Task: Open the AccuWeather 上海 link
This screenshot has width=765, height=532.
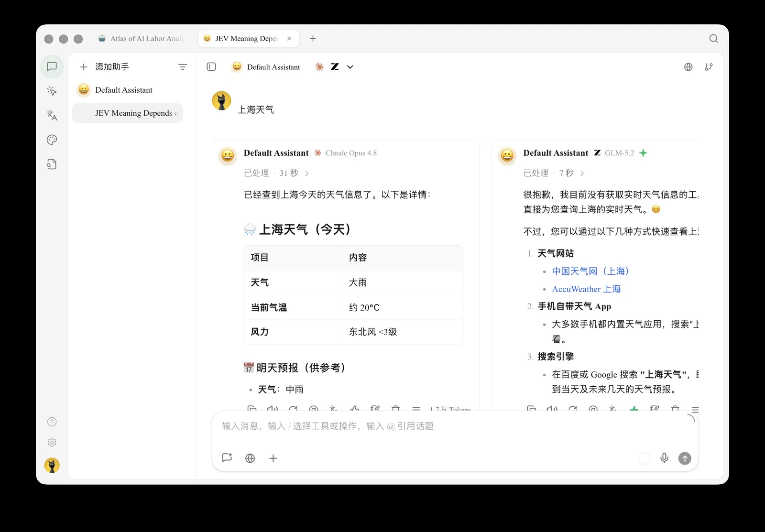Action: [586, 289]
